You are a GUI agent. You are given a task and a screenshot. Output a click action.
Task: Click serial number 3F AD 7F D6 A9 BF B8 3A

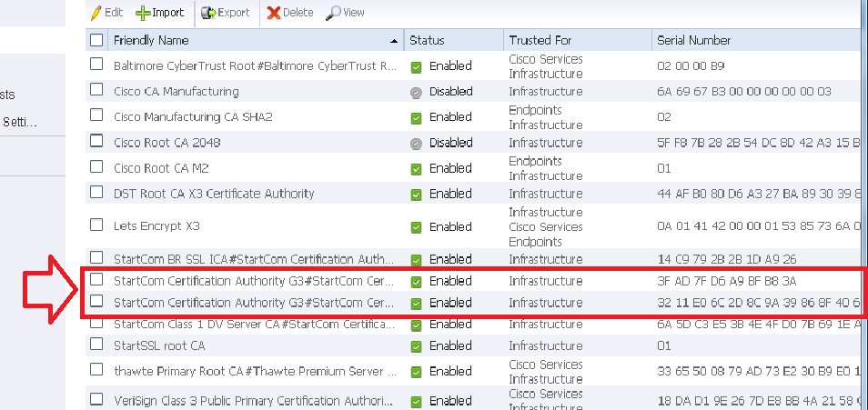(726, 281)
